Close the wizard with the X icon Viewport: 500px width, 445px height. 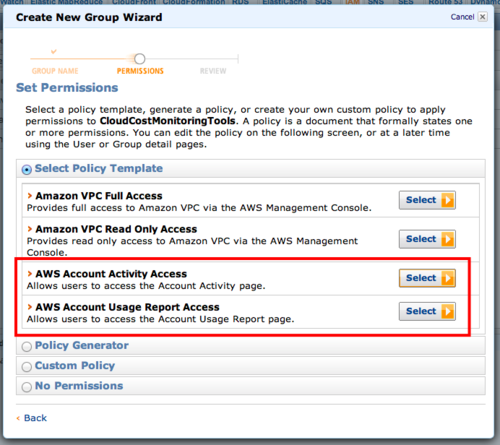click(482, 17)
